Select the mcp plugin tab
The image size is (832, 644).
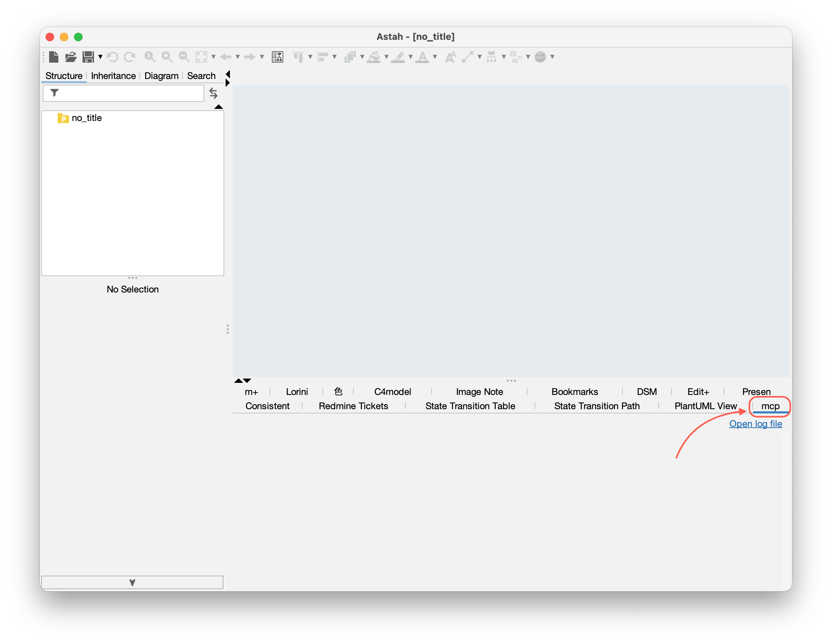pos(771,406)
